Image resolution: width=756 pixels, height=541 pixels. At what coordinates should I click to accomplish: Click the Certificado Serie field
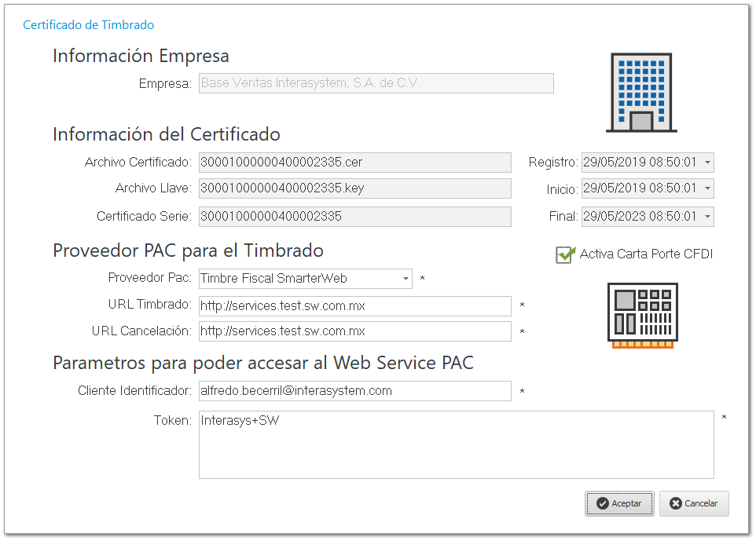click(355, 216)
